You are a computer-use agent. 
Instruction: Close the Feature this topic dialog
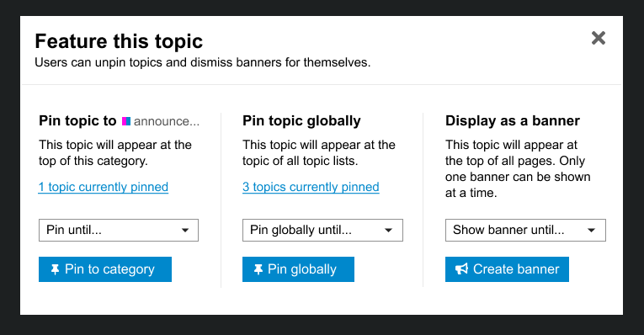[598, 38]
